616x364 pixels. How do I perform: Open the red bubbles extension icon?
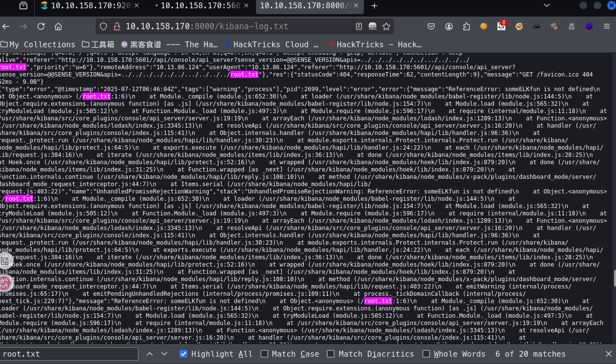click(x=554, y=26)
